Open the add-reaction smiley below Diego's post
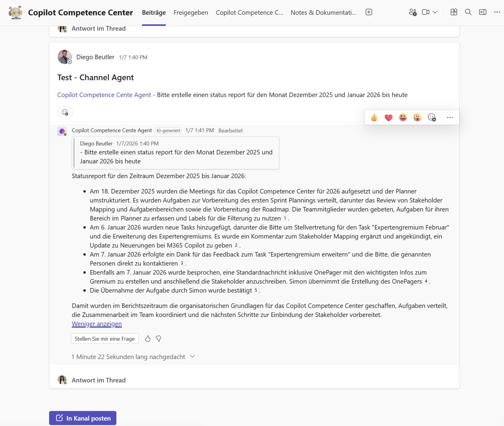 pyautogui.click(x=65, y=112)
